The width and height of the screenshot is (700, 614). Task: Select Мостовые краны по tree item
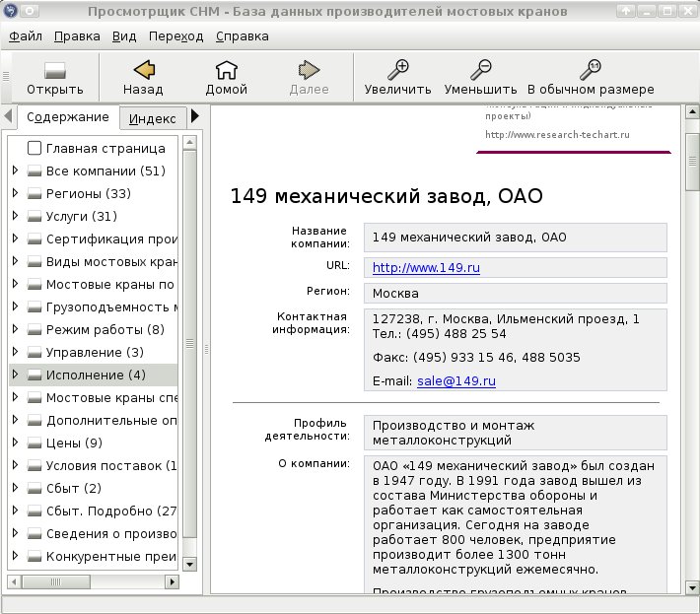point(109,284)
